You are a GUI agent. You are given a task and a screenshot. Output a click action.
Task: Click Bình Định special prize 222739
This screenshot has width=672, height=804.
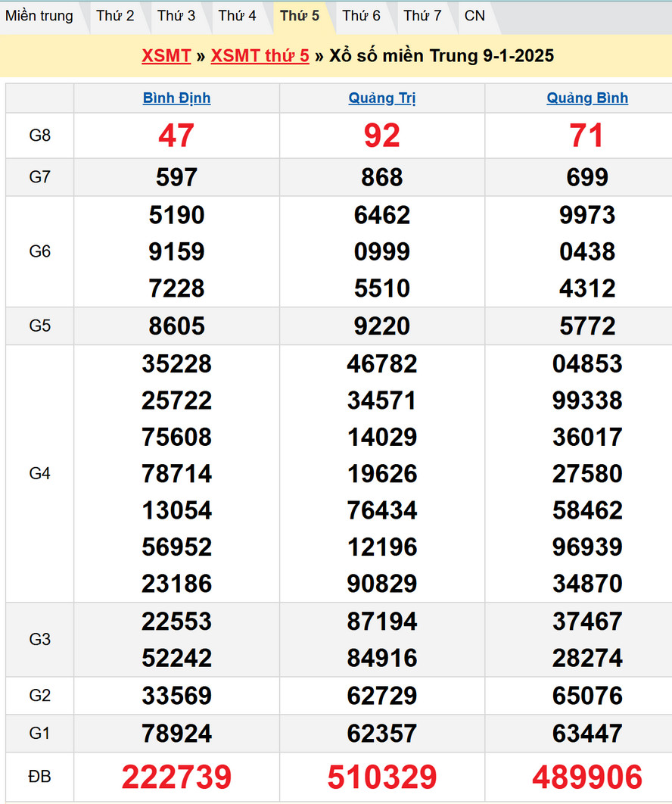pyautogui.click(x=176, y=778)
